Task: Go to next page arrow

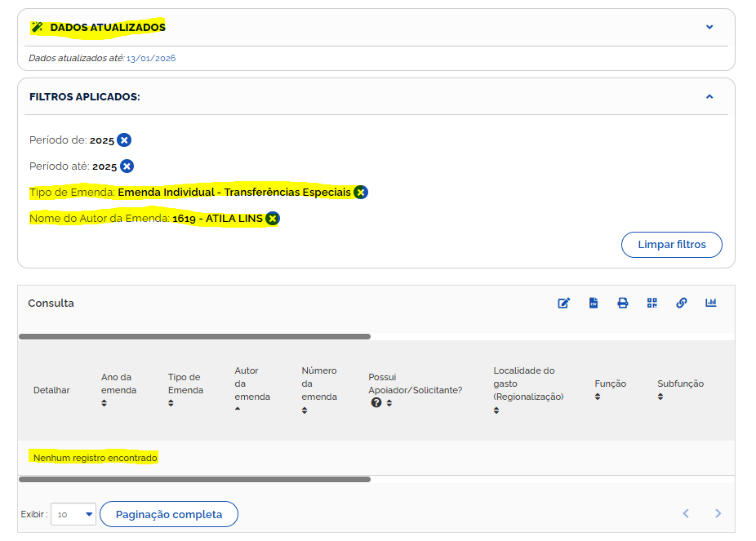Action: 718,513
